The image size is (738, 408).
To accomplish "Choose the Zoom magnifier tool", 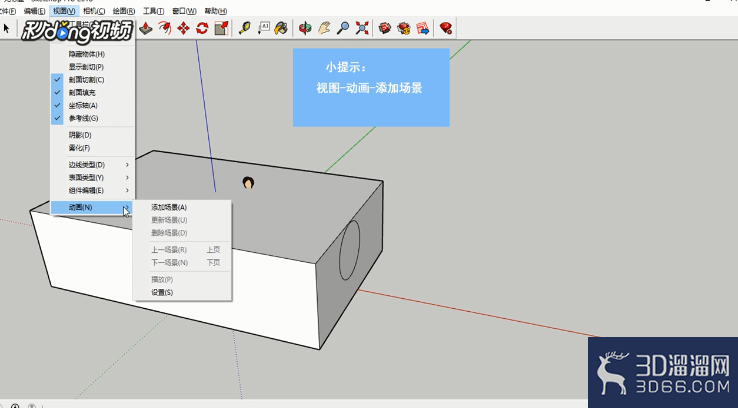I will point(343,28).
